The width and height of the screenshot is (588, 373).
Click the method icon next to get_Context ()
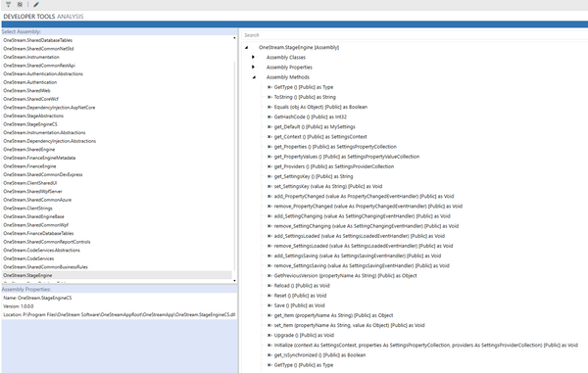pyautogui.click(x=269, y=137)
